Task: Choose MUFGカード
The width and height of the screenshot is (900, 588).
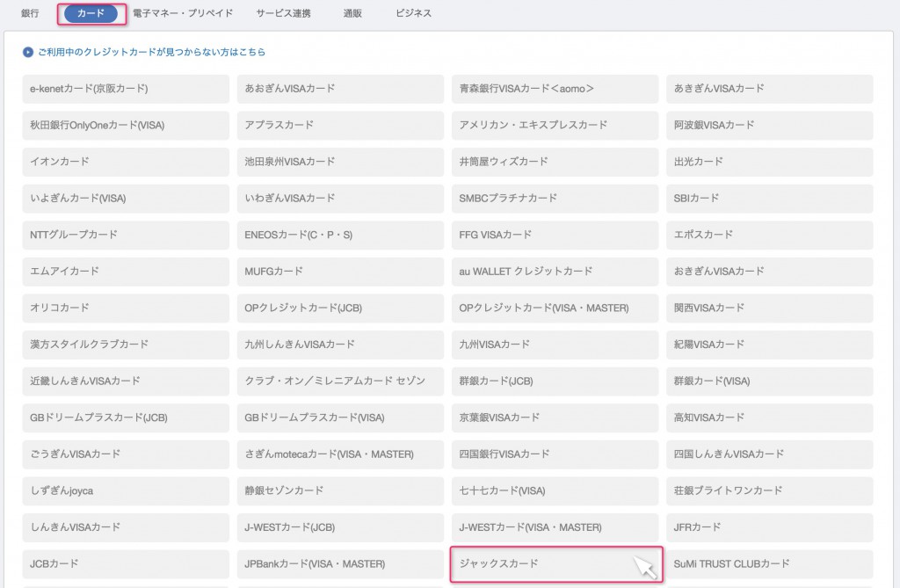Action: click(x=340, y=272)
